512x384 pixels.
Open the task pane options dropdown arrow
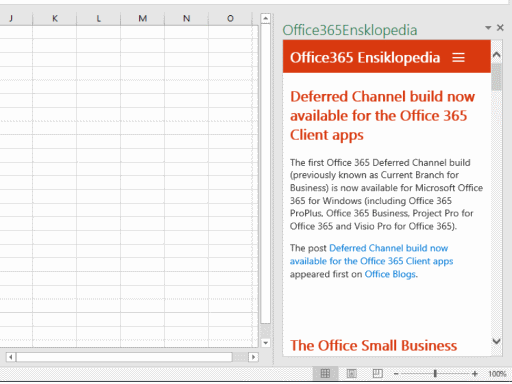coord(488,28)
